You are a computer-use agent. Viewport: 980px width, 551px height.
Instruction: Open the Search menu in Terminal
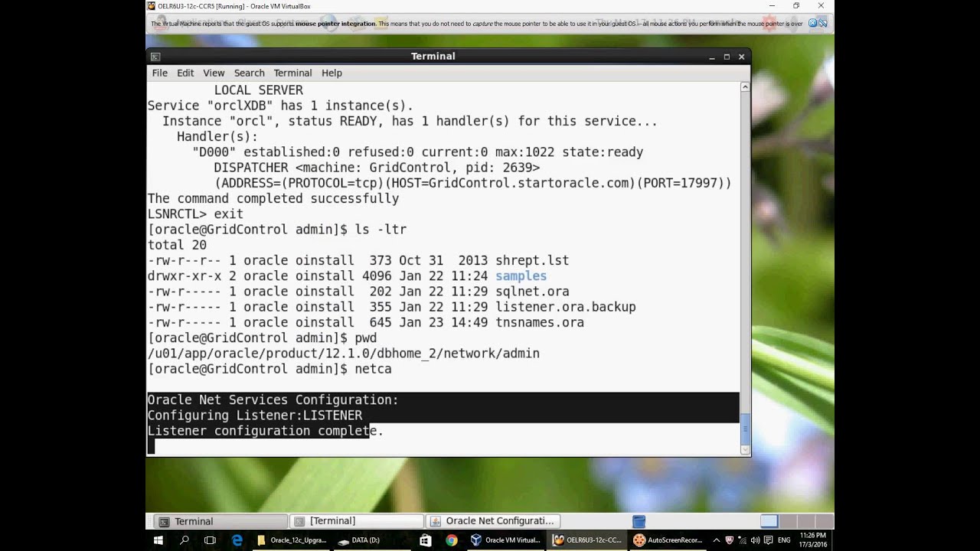point(249,73)
